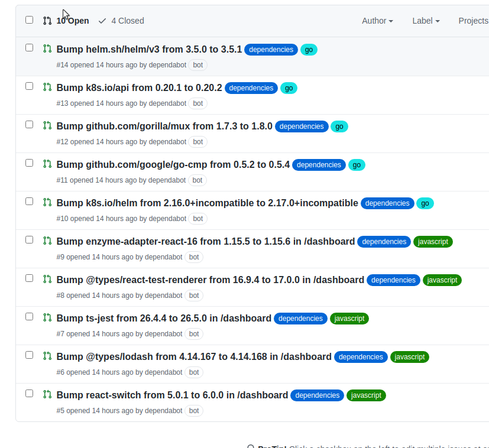489x448 pixels.
Task: Open Bump @types/react-test-renderer pull request
Action: tap(210, 280)
